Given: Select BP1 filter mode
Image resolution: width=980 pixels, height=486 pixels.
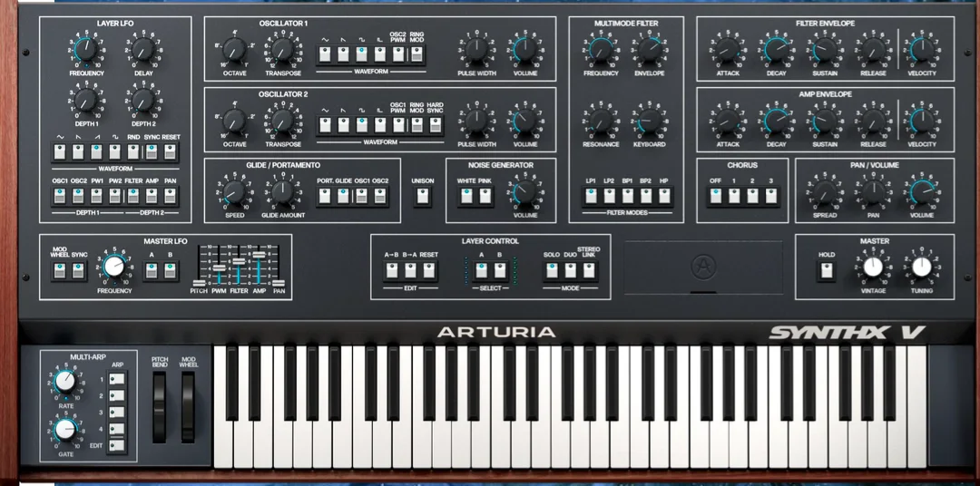Looking at the screenshot, I should coord(628,196).
